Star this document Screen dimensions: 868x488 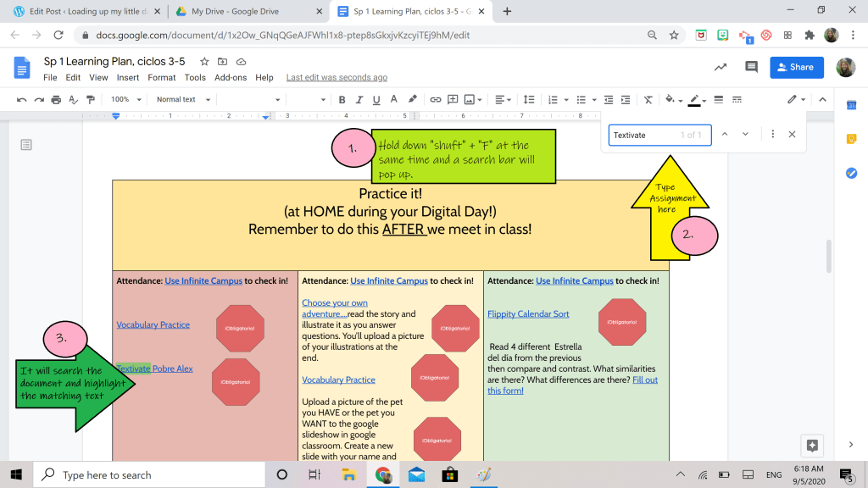coord(204,62)
